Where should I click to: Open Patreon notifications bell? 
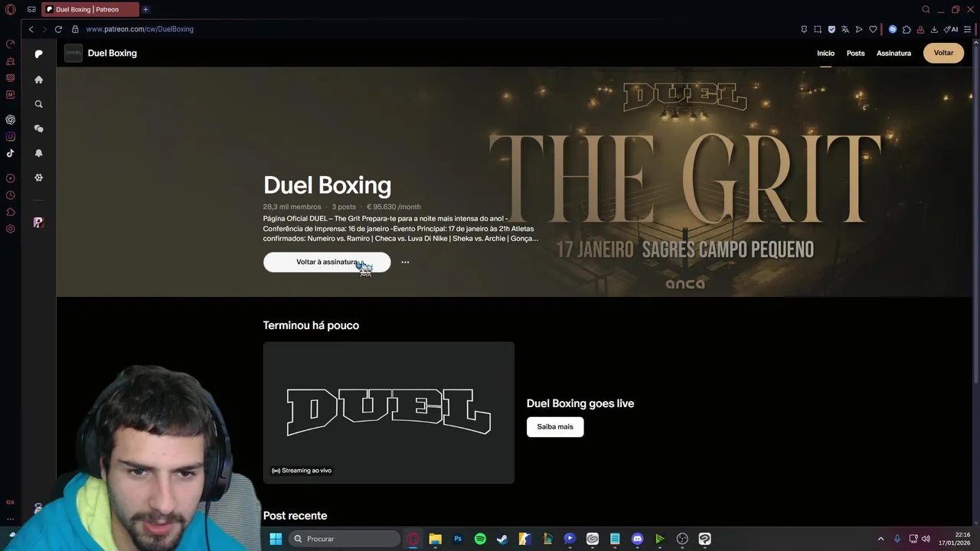coord(38,153)
